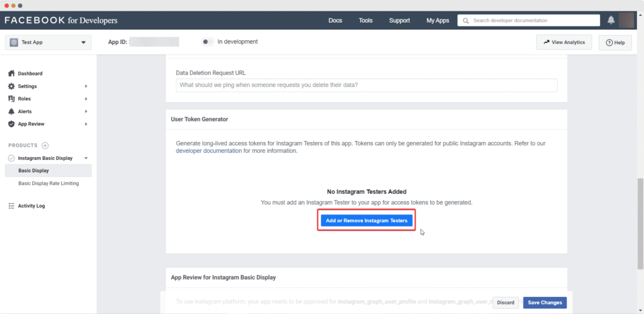Open My Apps

438,21
